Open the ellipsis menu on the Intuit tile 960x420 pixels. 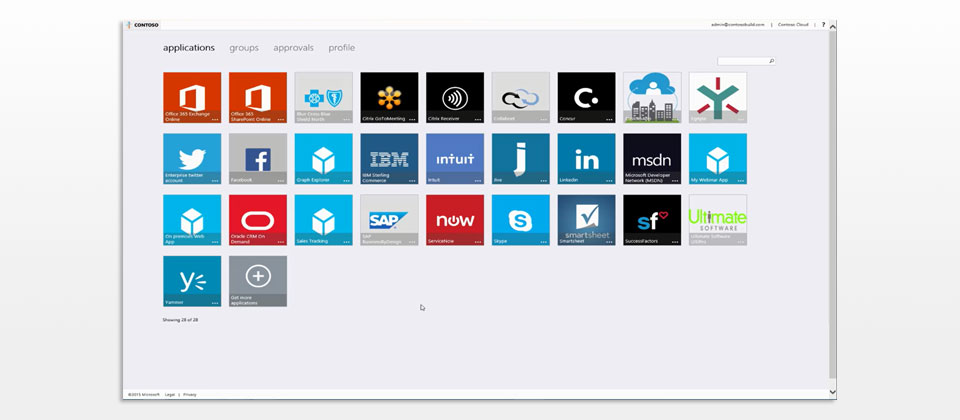pos(478,181)
